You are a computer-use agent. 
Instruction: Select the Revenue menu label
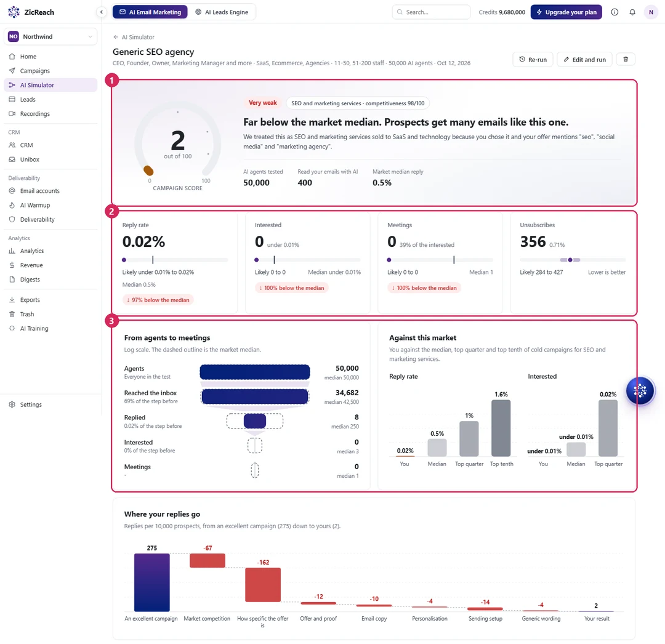click(x=31, y=265)
